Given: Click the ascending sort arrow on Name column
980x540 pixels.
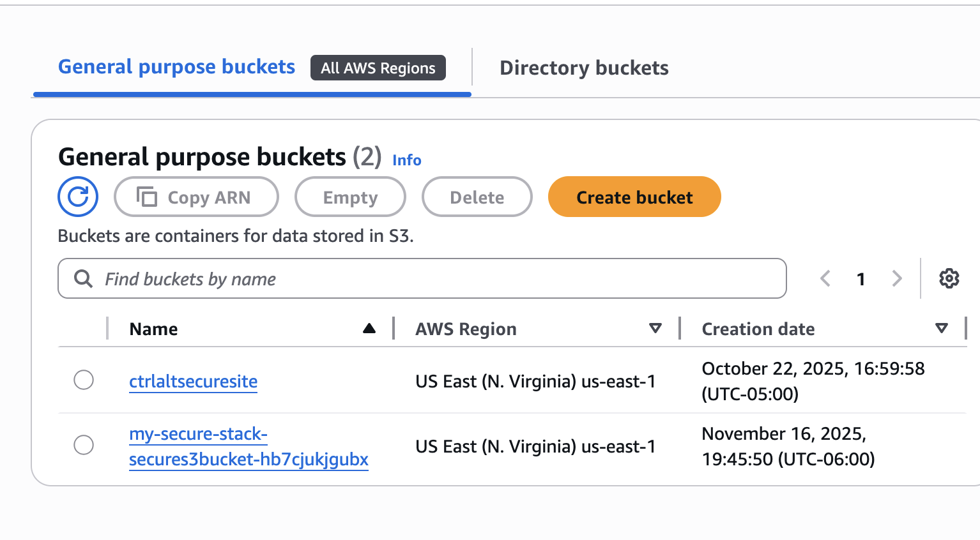Looking at the screenshot, I should [369, 328].
